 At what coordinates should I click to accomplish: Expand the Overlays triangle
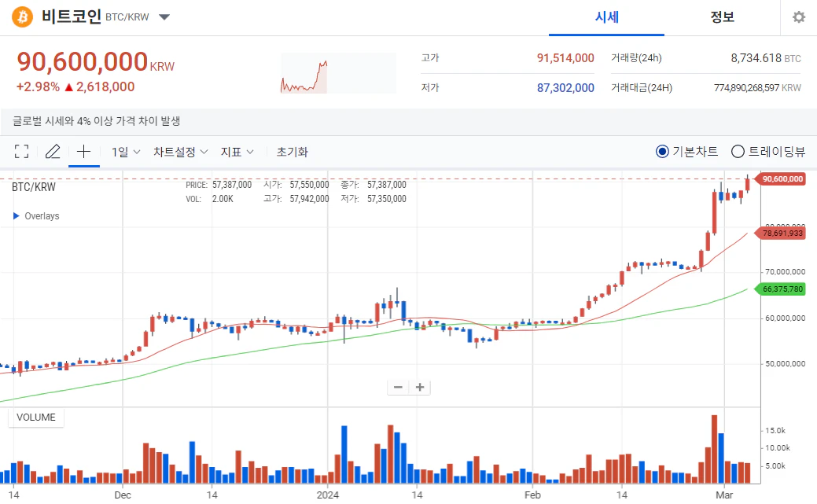[17, 215]
